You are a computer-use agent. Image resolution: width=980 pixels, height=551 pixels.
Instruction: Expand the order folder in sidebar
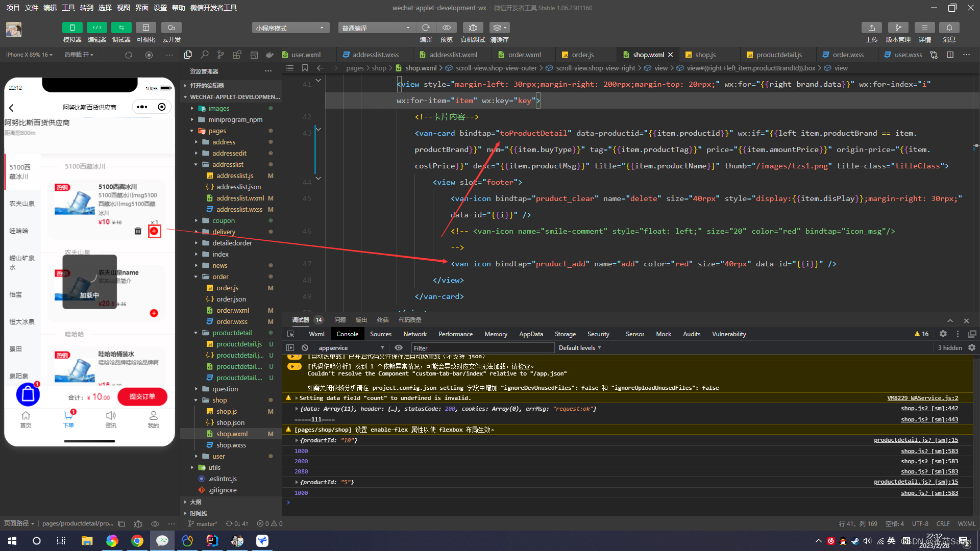coord(195,277)
